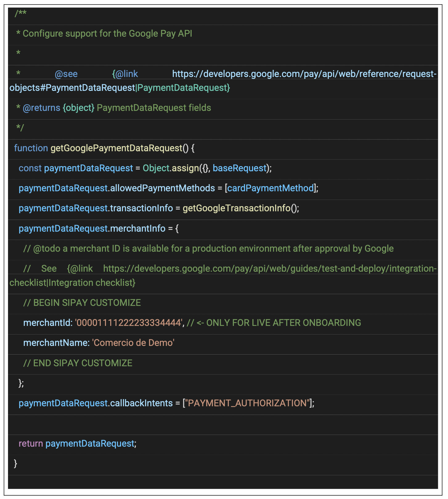Click the '@returns' JSDoc tag
Image resolution: width=448 pixels, height=499 pixels.
click(41, 108)
